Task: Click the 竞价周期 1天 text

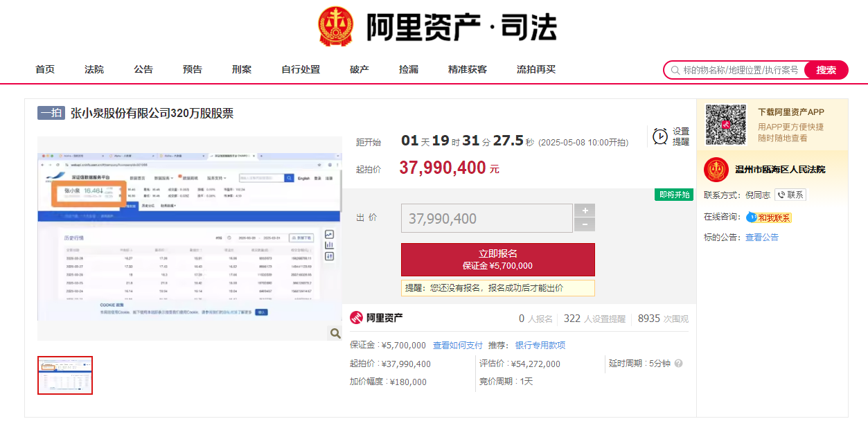Action: (x=506, y=382)
